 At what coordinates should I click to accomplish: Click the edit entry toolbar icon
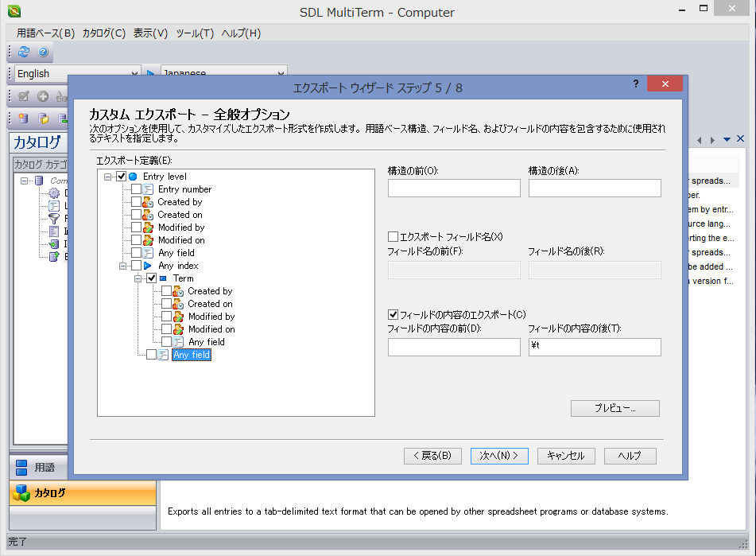pyautogui.click(x=24, y=96)
